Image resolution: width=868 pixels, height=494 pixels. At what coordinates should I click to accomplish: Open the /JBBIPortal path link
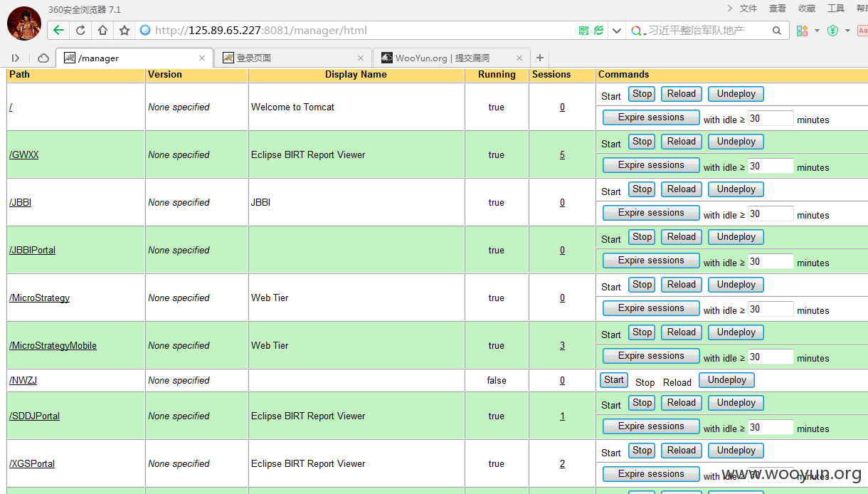point(32,250)
